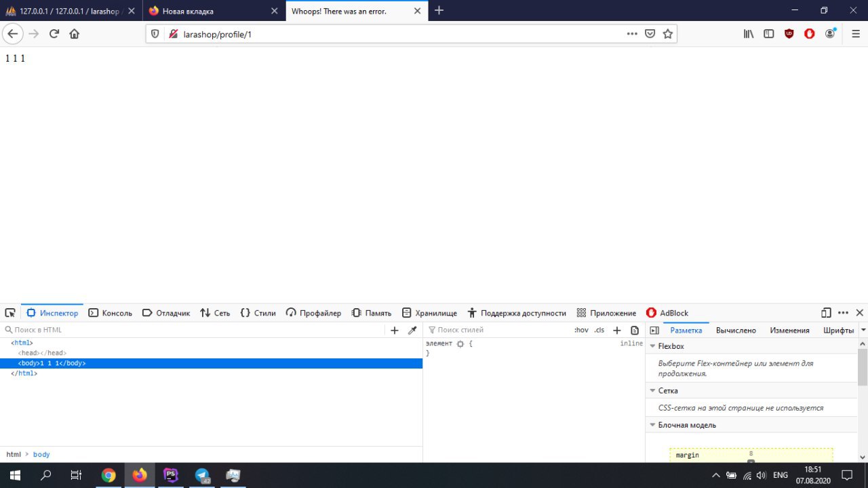Select the Изменения changes tab
The height and width of the screenshot is (488, 868).
789,331
